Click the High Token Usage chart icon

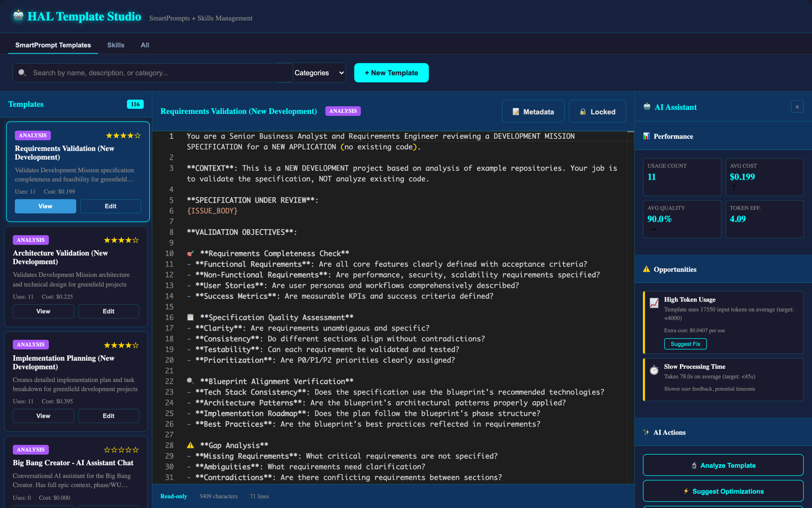coord(654,303)
